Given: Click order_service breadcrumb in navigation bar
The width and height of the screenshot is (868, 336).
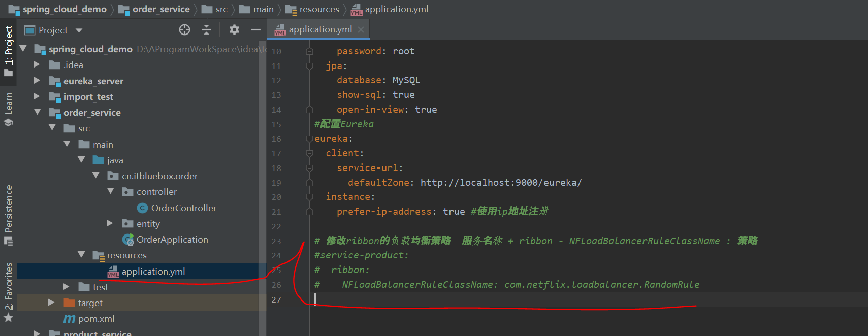Looking at the screenshot, I should click(154, 9).
